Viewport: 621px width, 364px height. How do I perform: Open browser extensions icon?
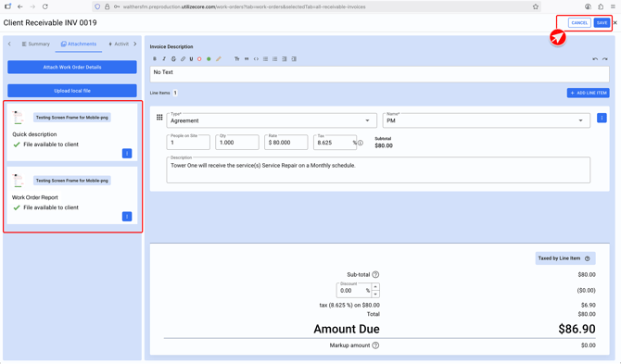[601, 6]
